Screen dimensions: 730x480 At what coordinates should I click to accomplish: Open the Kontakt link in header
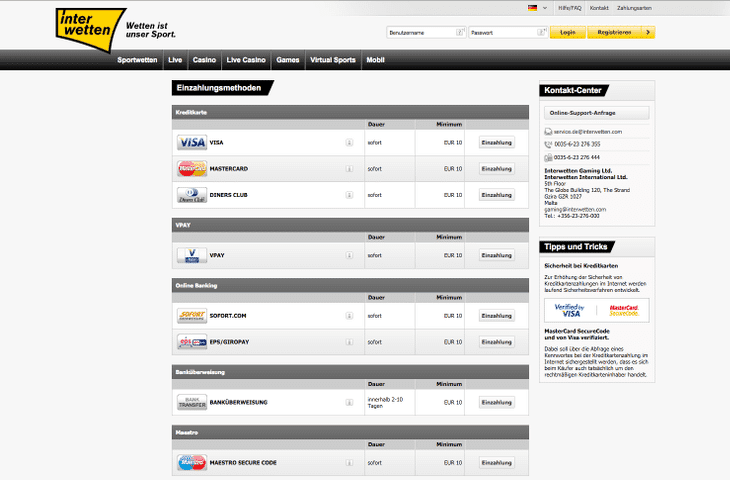(599, 8)
